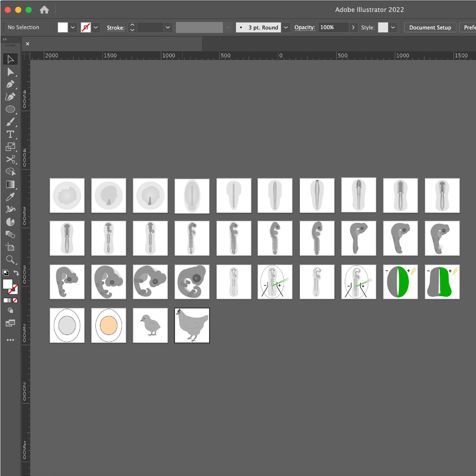Click the macOS yellow minimize button

pyautogui.click(x=18, y=10)
